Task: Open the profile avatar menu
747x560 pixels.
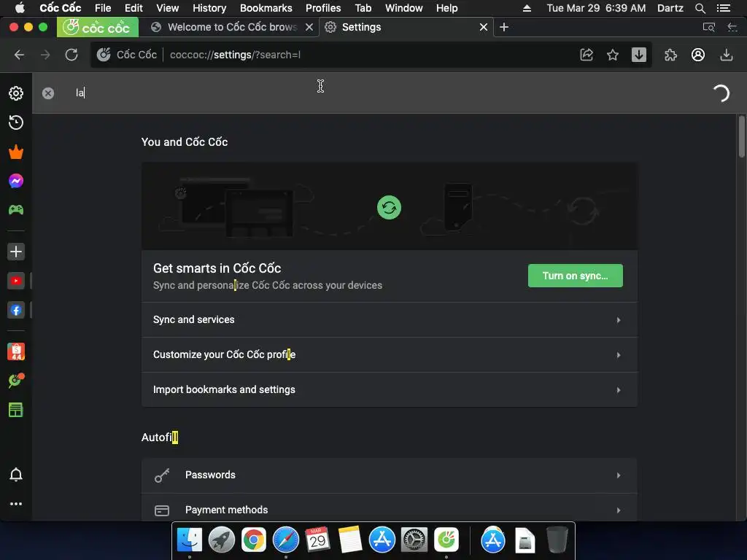Action: pyautogui.click(x=698, y=55)
